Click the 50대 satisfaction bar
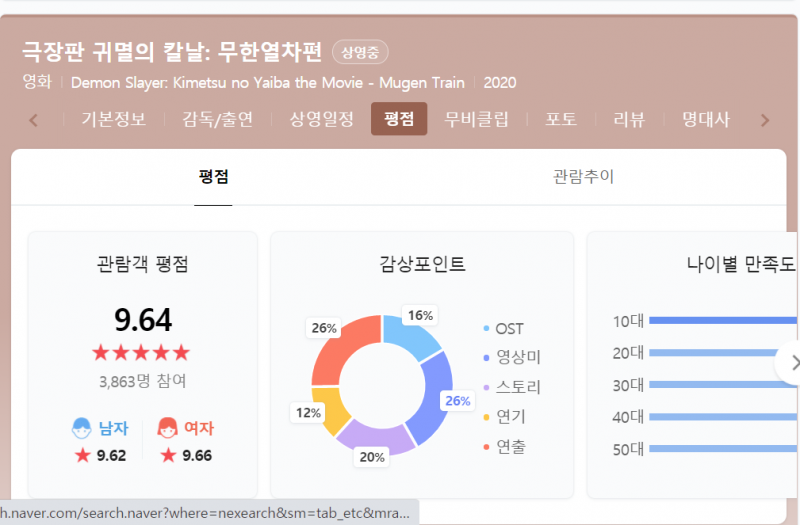Image resolution: width=800 pixels, height=525 pixels. 722,448
